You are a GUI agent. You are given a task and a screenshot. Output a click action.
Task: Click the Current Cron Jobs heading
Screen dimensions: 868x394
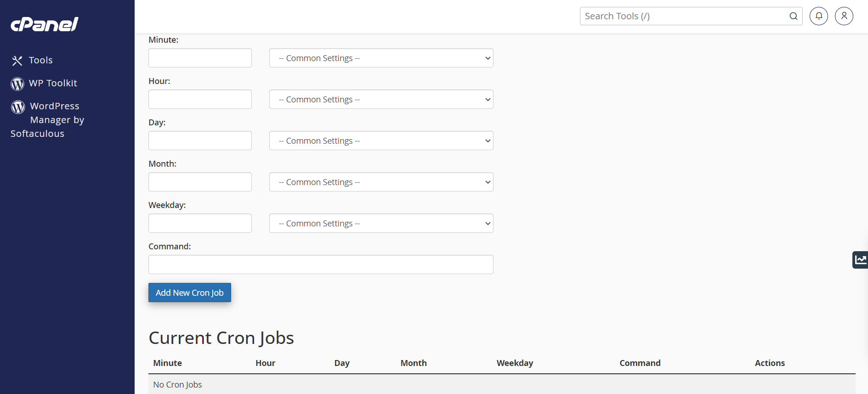click(x=221, y=338)
